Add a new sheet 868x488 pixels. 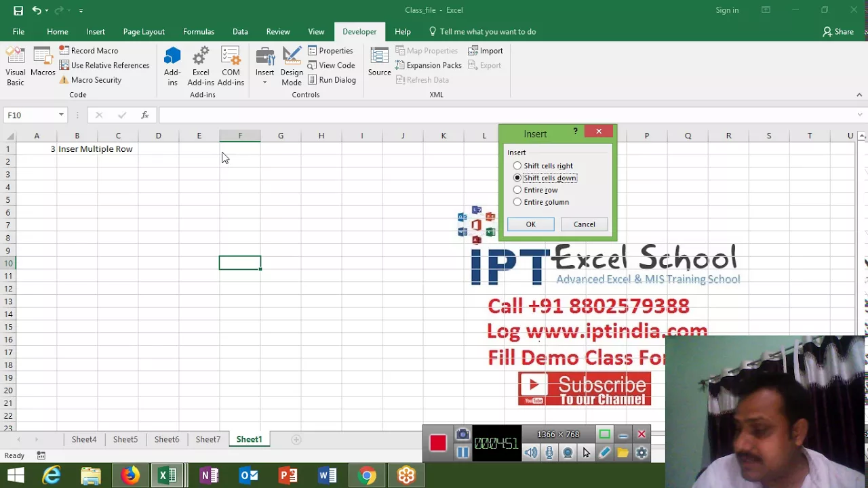click(296, 440)
